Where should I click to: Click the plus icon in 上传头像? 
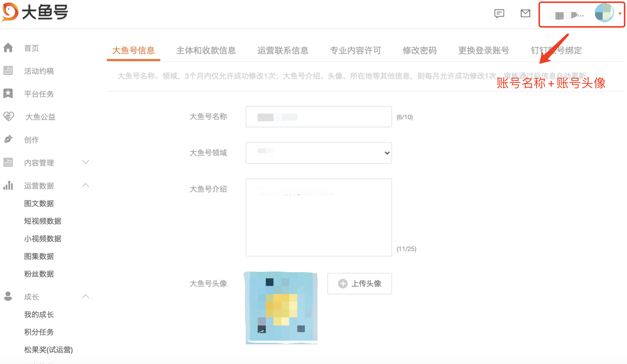tap(343, 283)
